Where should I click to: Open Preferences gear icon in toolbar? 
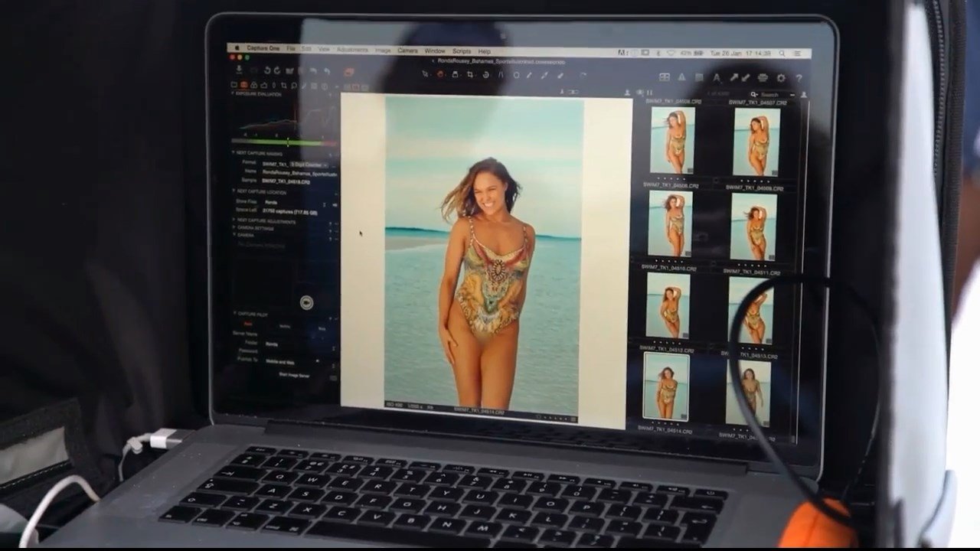pyautogui.click(x=780, y=77)
